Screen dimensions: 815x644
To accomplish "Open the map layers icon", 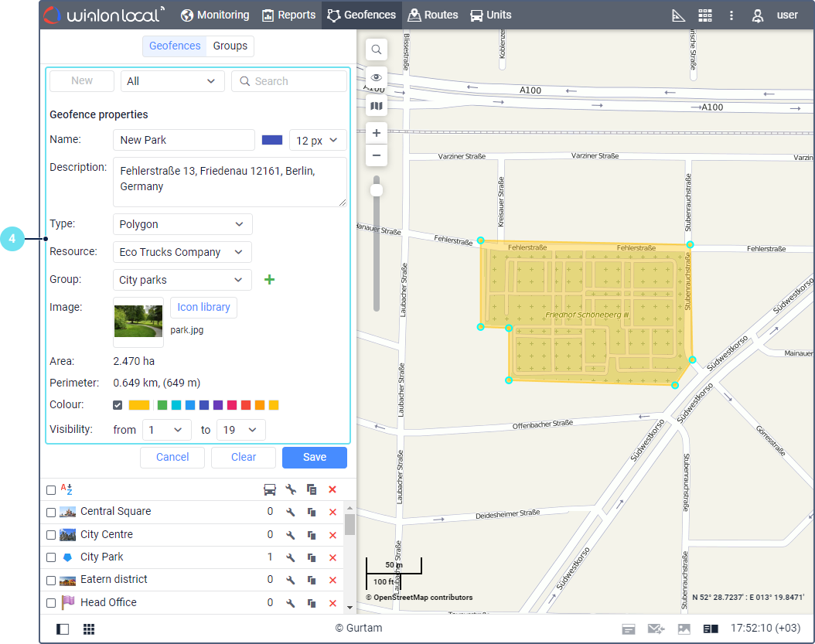I will pyautogui.click(x=377, y=106).
